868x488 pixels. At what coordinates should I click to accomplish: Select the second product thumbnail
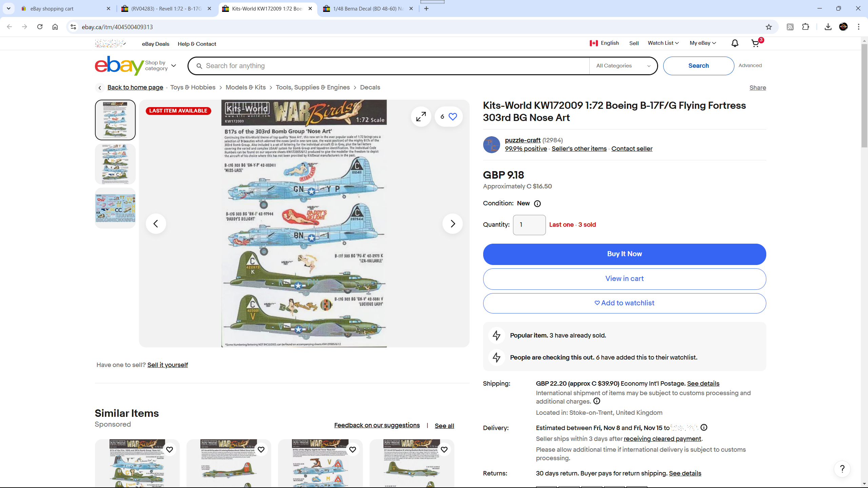(x=115, y=164)
